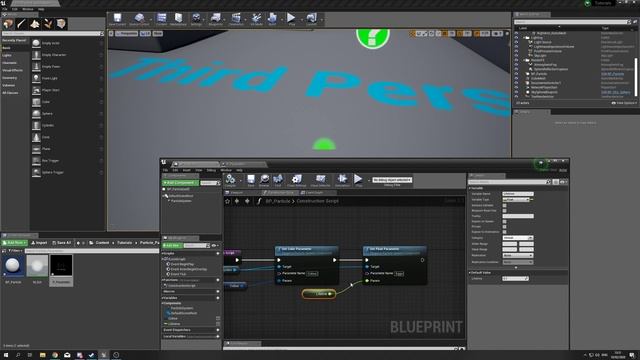Open Class Settings in Blueprint toolbar
Screen dimensions: 640x360
point(297,180)
